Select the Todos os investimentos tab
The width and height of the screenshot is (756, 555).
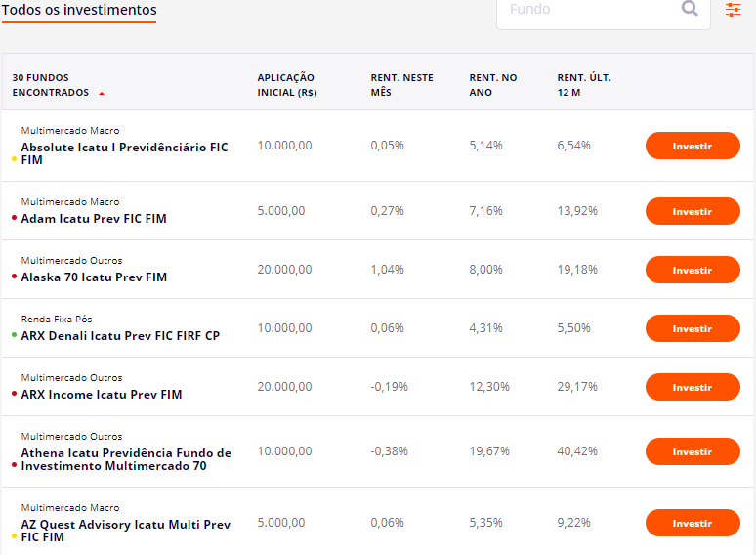tap(79, 10)
